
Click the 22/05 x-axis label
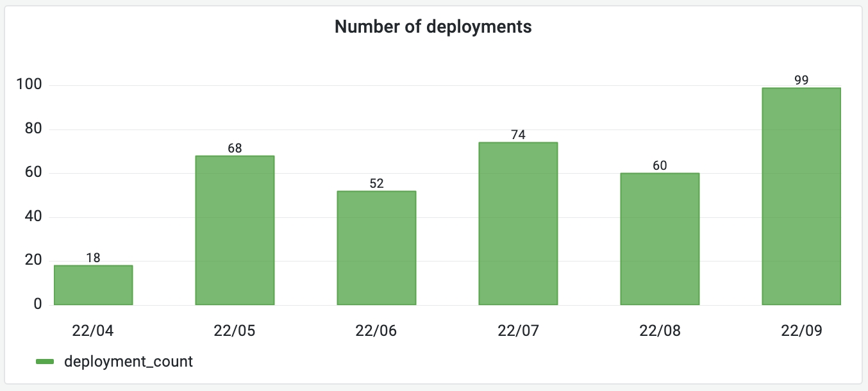(235, 331)
